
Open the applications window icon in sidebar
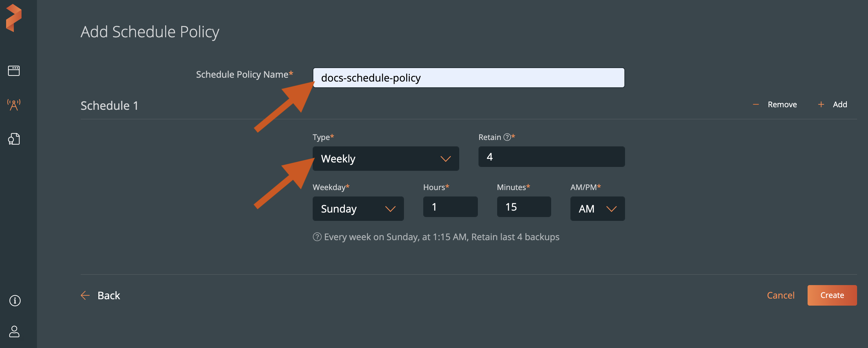[x=14, y=71]
